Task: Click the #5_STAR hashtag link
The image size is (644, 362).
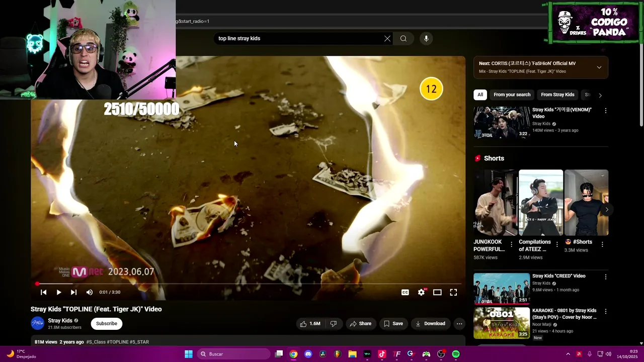Action: pos(139,342)
